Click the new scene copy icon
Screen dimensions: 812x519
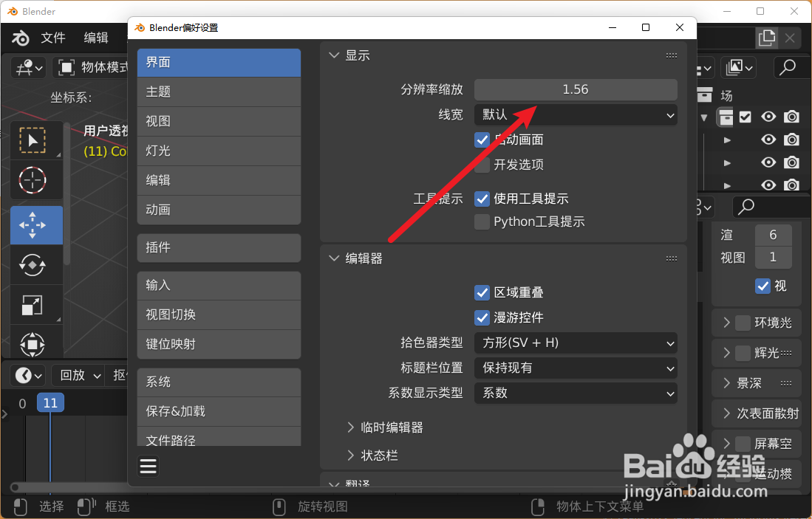[767, 38]
